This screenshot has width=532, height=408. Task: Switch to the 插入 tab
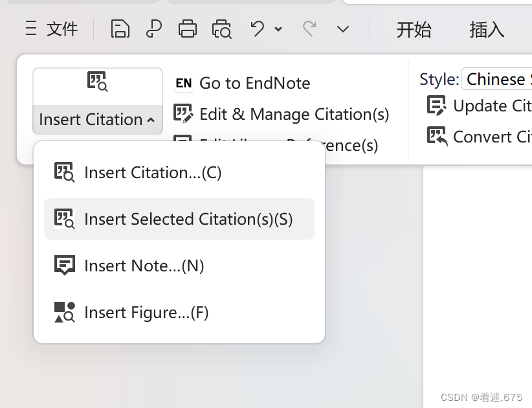487,30
